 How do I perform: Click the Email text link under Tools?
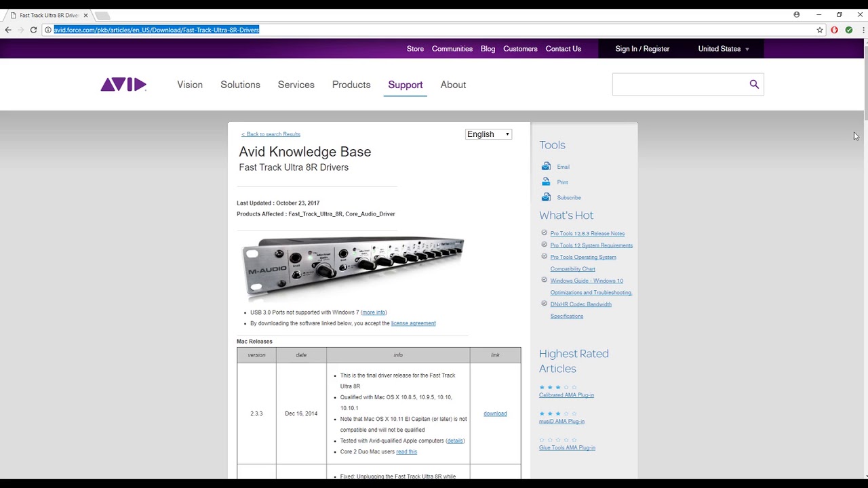coord(563,167)
